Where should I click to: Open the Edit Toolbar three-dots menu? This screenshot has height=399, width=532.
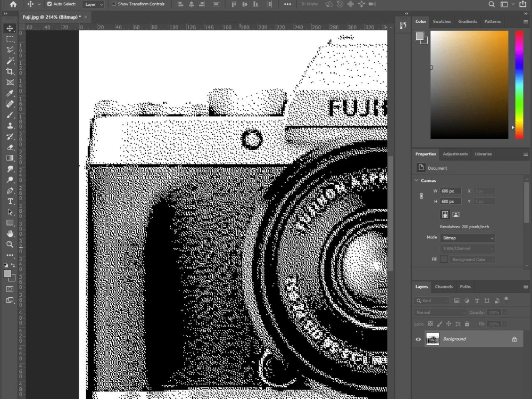(10, 255)
